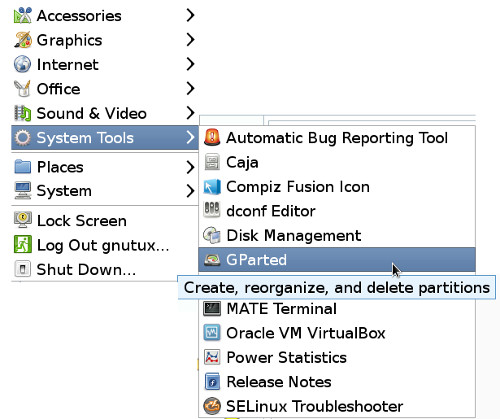Click the Lock Screen monitor icon
This screenshot has width=500, height=419.
pyautogui.click(x=22, y=220)
